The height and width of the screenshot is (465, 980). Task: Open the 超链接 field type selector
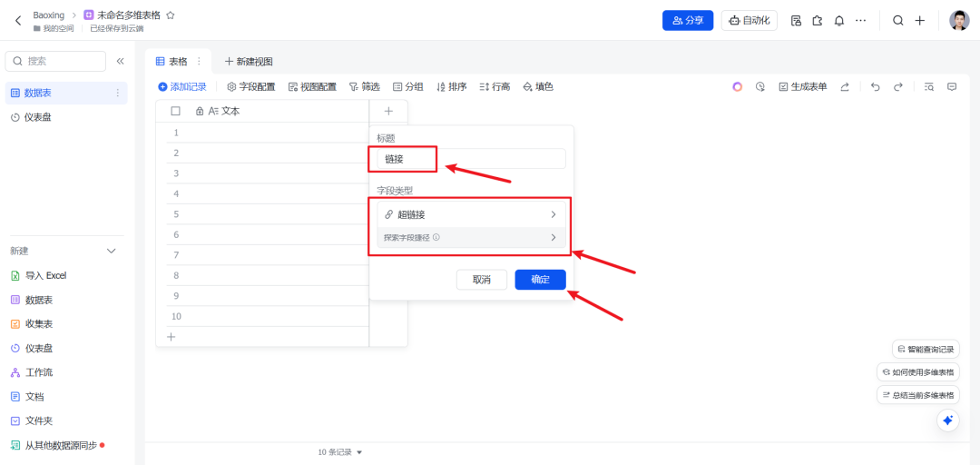click(471, 214)
